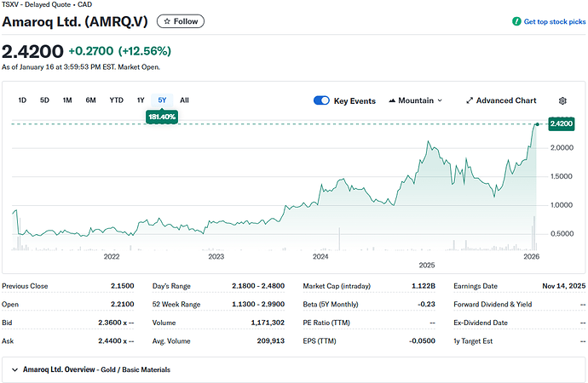
Task: Toggle the Key Events switch
Action: (x=321, y=100)
